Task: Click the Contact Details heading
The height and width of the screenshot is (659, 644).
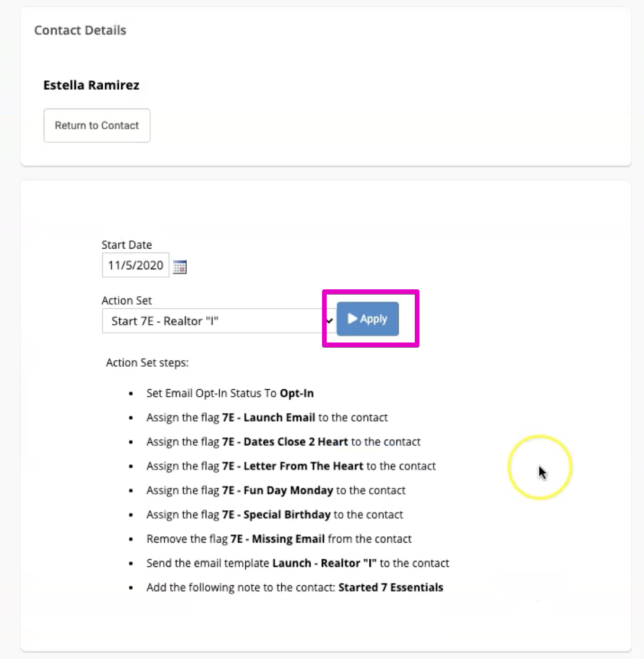Action: pos(80,30)
